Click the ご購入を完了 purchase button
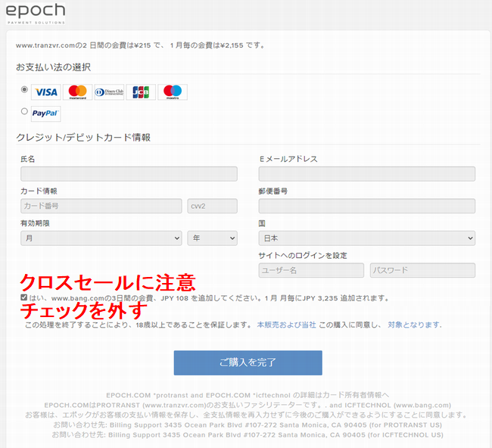This screenshot has width=492, height=448. 248,362
